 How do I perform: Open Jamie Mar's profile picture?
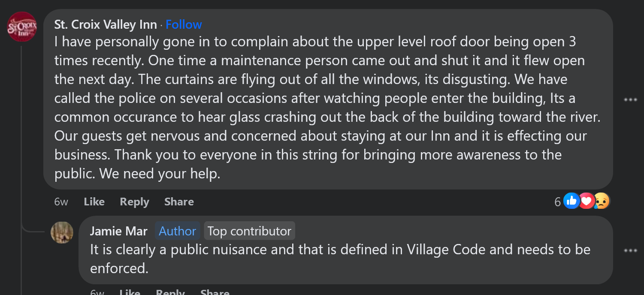62,232
